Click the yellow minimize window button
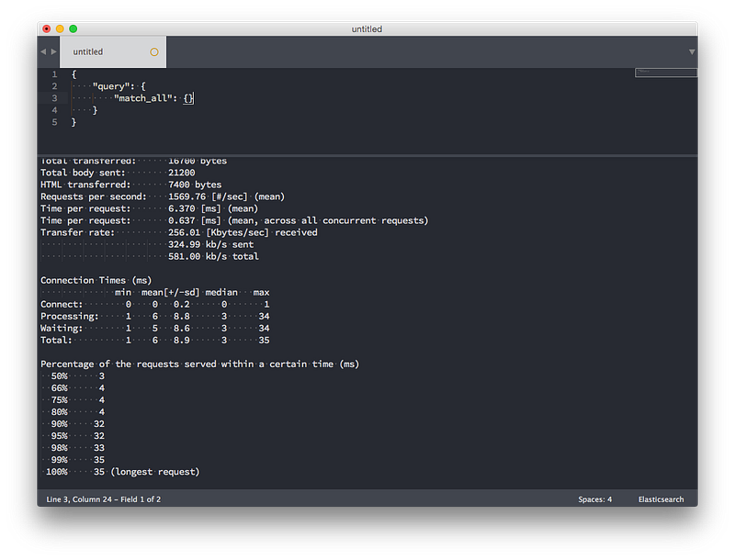 [60, 28]
